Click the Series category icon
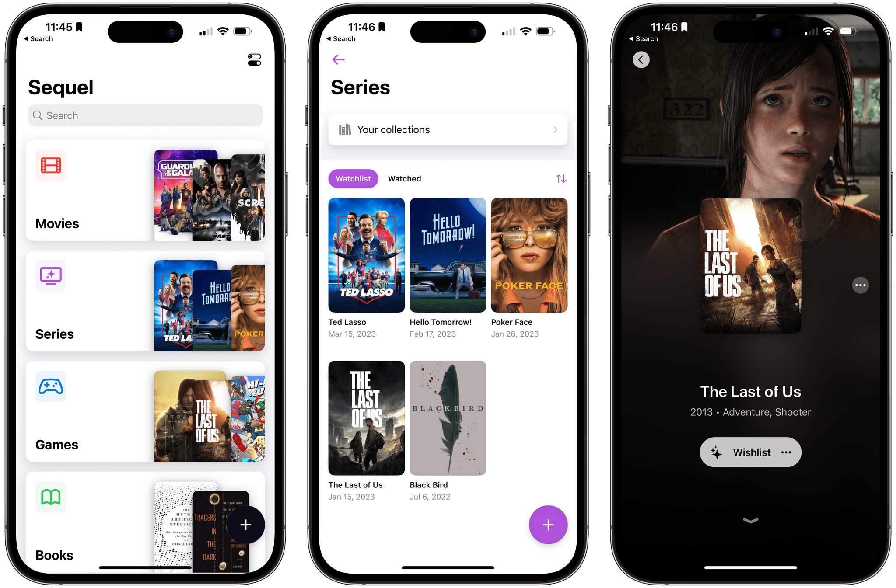The width and height of the screenshot is (896, 588). click(51, 277)
